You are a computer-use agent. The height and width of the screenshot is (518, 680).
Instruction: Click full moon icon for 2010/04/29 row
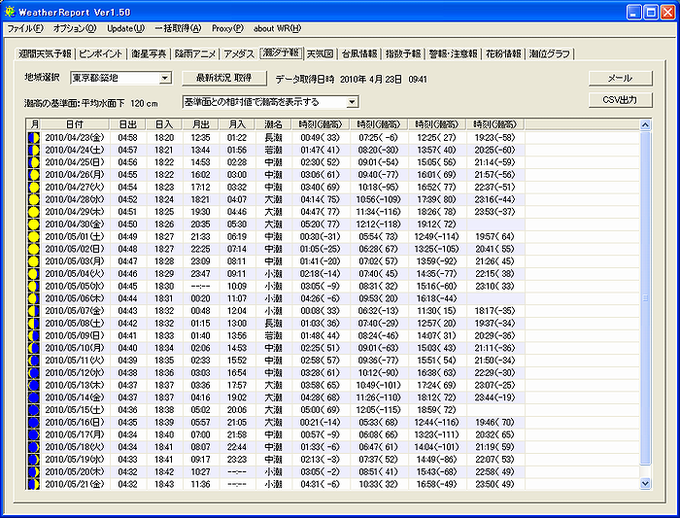point(33,212)
